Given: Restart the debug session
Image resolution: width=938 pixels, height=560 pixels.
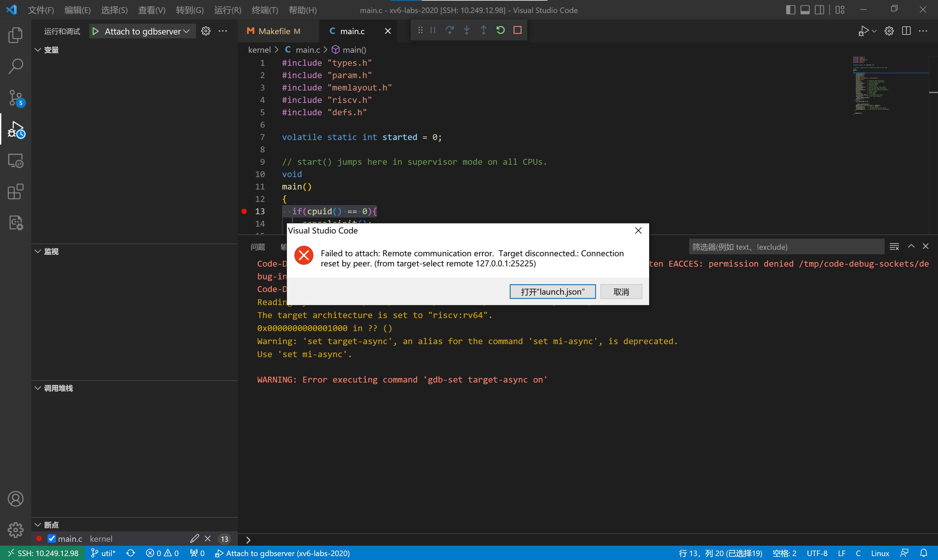Looking at the screenshot, I should (x=500, y=30).
